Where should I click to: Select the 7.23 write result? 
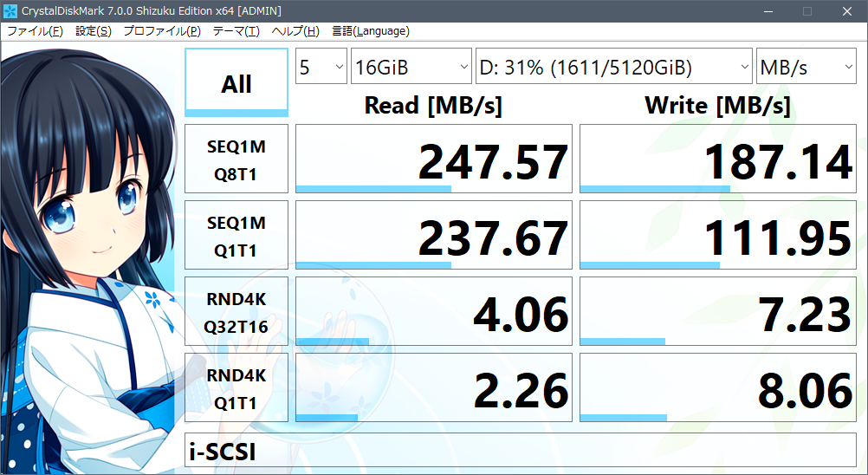pos(718,312)
